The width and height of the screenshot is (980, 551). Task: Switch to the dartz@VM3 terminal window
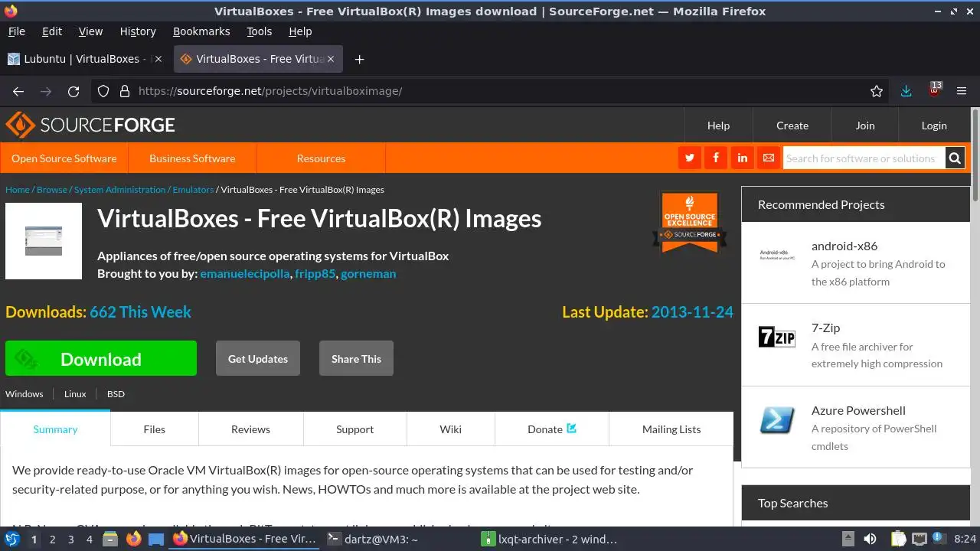click(398, 539)
